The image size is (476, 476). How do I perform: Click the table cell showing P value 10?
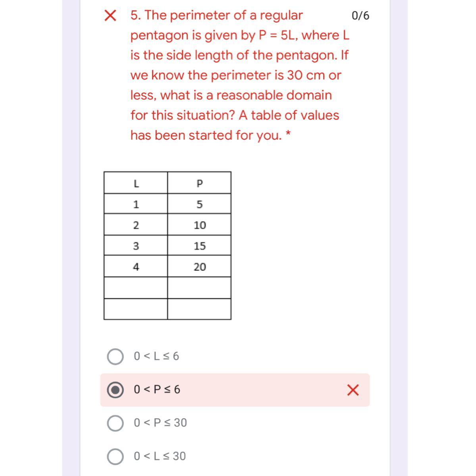(199, 225)
